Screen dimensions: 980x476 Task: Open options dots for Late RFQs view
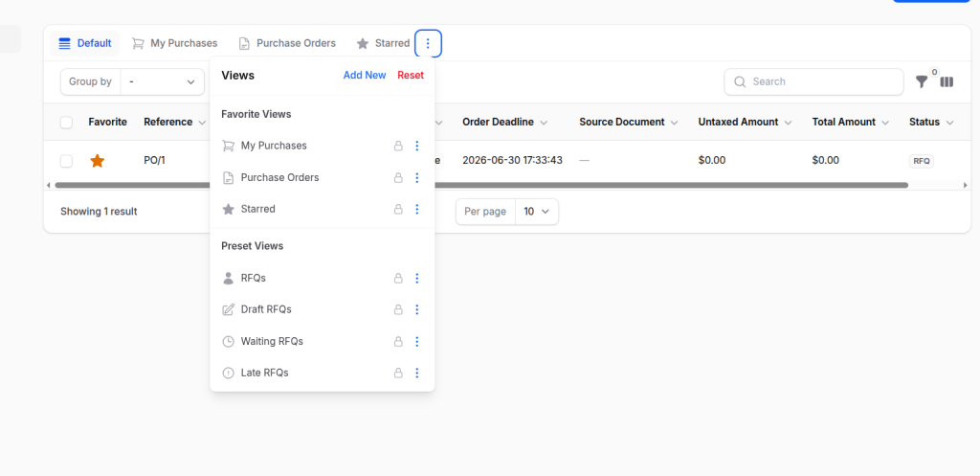pyautogui.click(x=417, y=373)
